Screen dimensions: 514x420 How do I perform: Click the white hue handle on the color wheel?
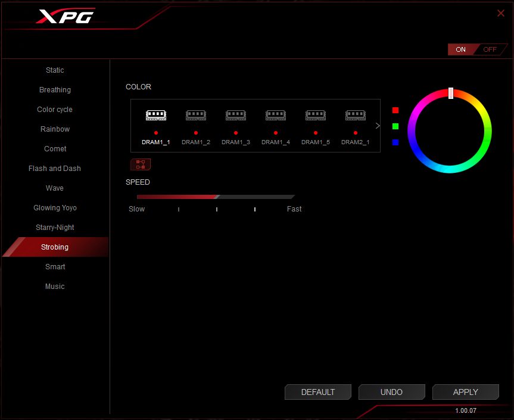point(451,93)
